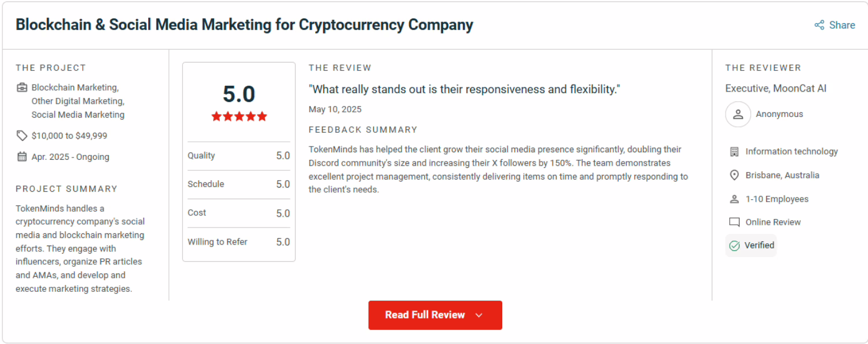Image resolution: width=868 pixels, height=344 pixels.
Task: Click the share icon
Action: pyautogui.click(x=819, y=25)
